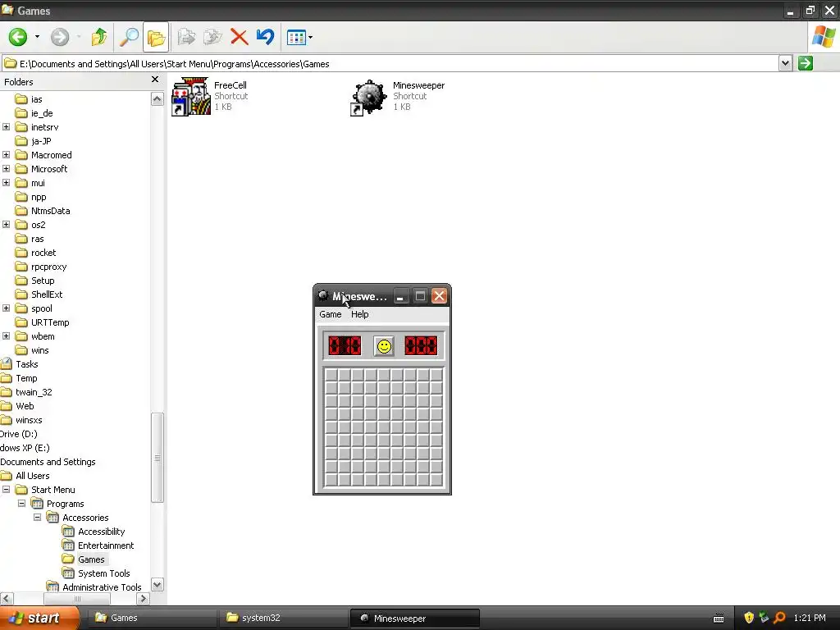The height and width of the screenshot is (630, 840).
Task: Click the Folders pane horizontal scroll right arrow
Action: click(x=143, y=598)
